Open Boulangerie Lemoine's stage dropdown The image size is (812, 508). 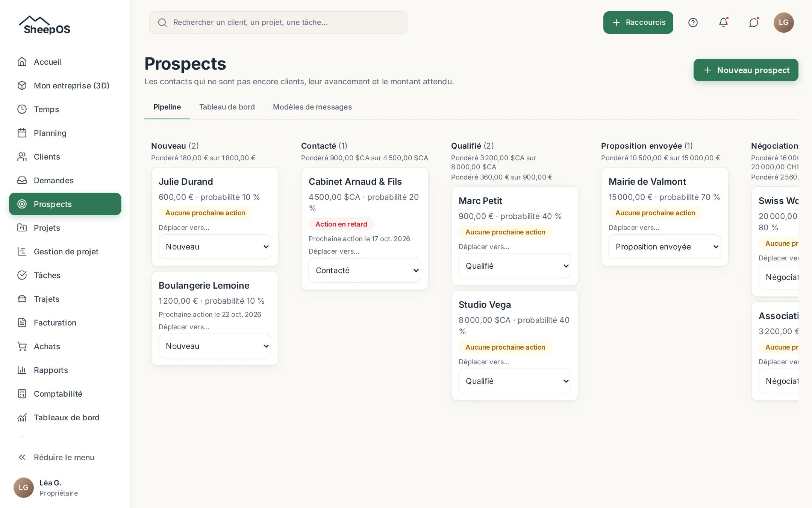click(215, 346)
